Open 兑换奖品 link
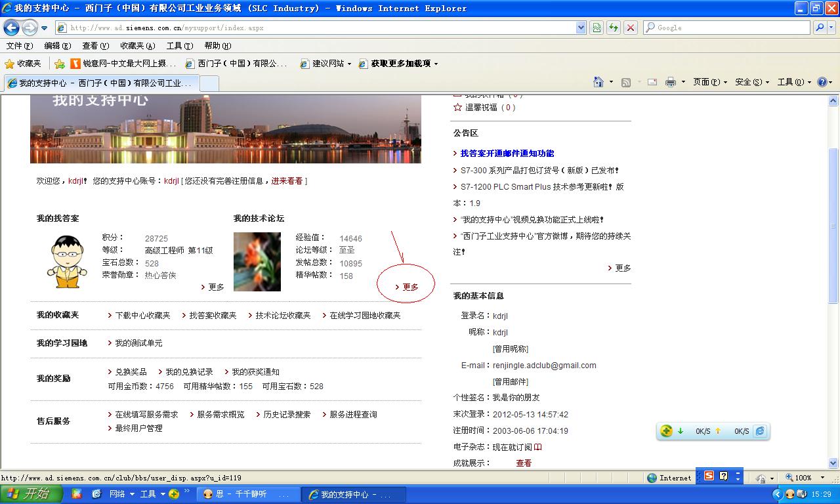Viewport: 840px width, 504px height. (x=131, y=372)
